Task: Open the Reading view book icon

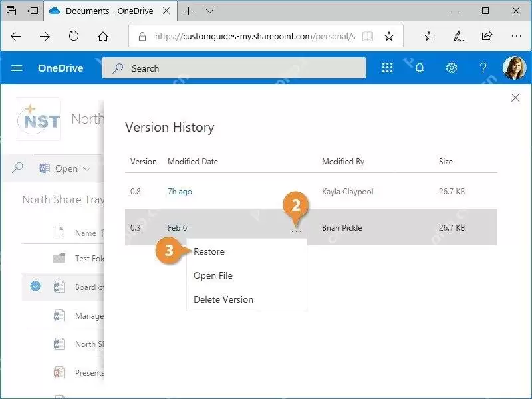Action: click(x=368, y=36)
